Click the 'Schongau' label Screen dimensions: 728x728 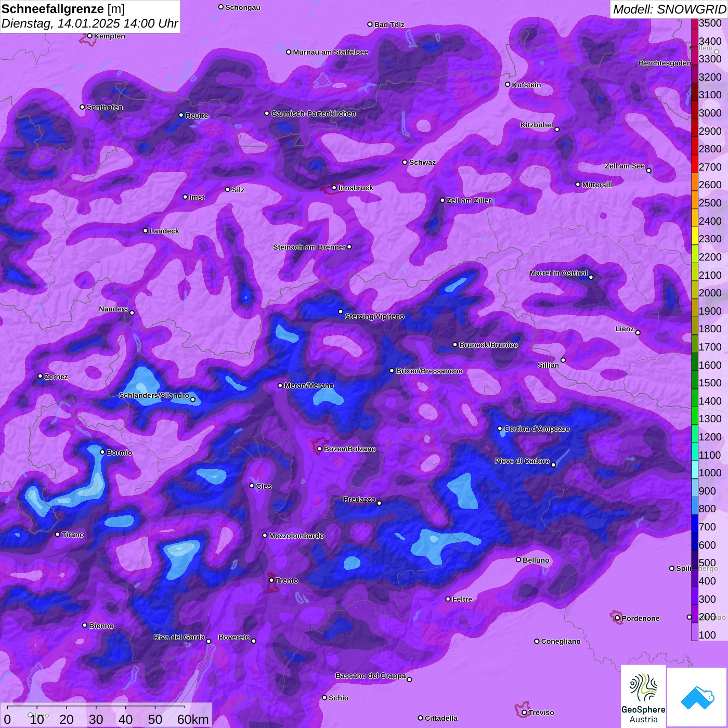pos(243,7)
